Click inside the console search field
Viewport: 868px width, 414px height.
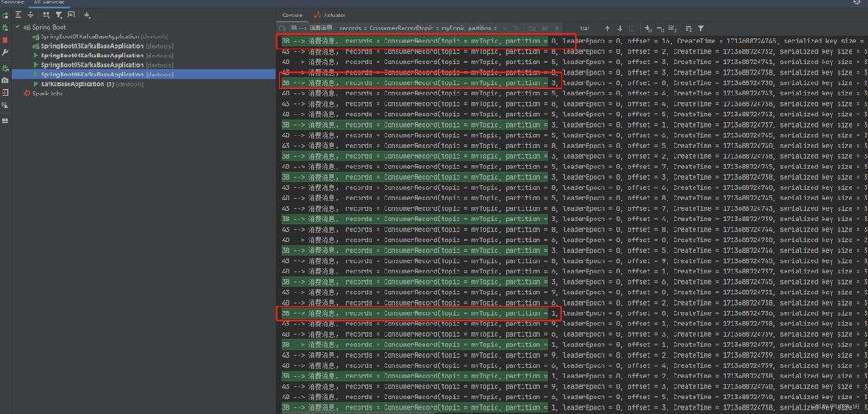point(393,29)
